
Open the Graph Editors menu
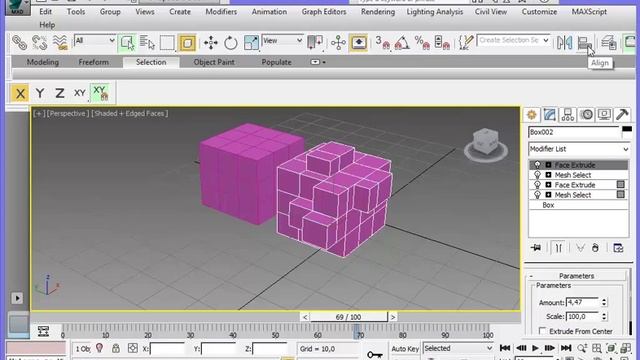tap(324, 12)
